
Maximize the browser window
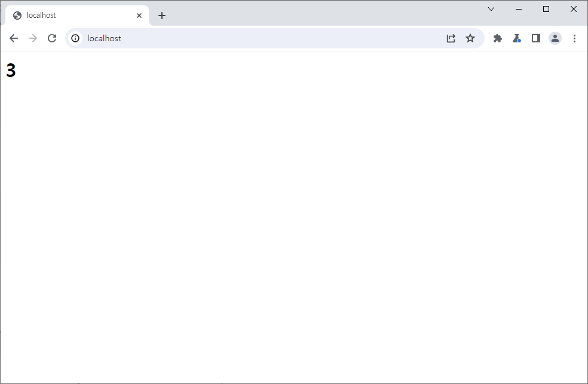pyautogui.click(x=546, y=9)
